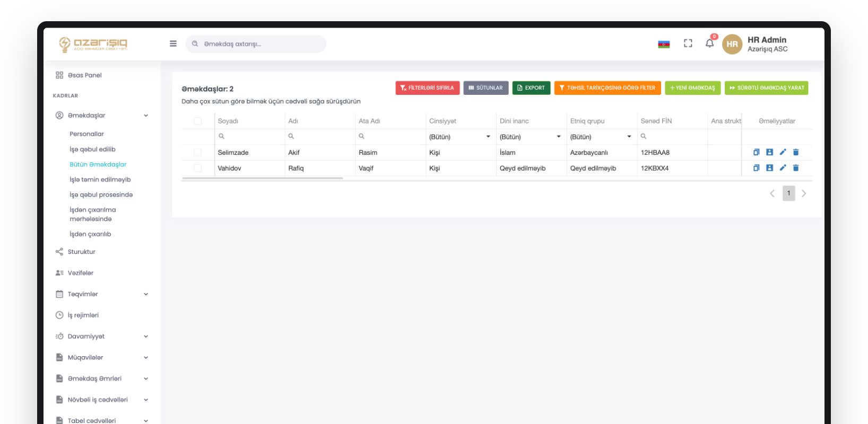The height and width of the screenshot is (424, 868).
Task: Edit the Selimzade row with the pencil
Action: pyautogui.click(x=783, y=152)
